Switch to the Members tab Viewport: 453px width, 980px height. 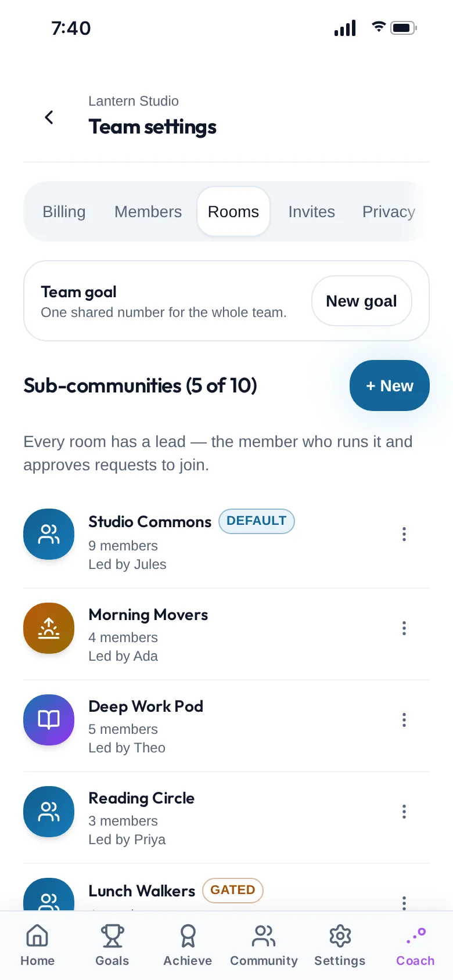coord(148,211)
